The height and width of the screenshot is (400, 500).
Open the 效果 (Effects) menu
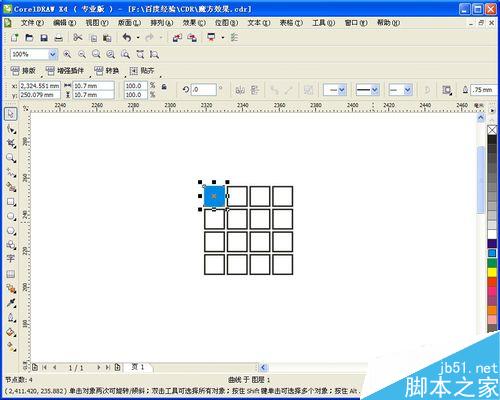[194, 23]
